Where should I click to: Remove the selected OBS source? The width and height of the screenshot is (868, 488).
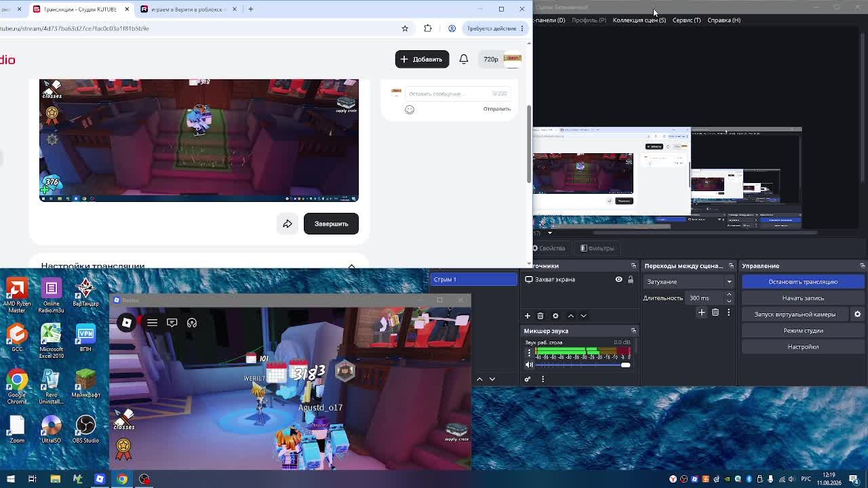click(x=540, y=316)
